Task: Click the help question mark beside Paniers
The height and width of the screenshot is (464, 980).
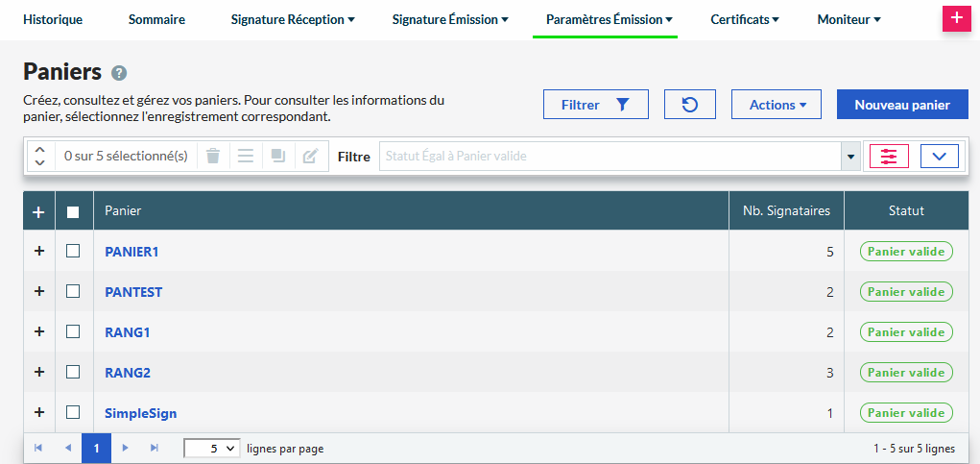Action: (x=119, y=73)
